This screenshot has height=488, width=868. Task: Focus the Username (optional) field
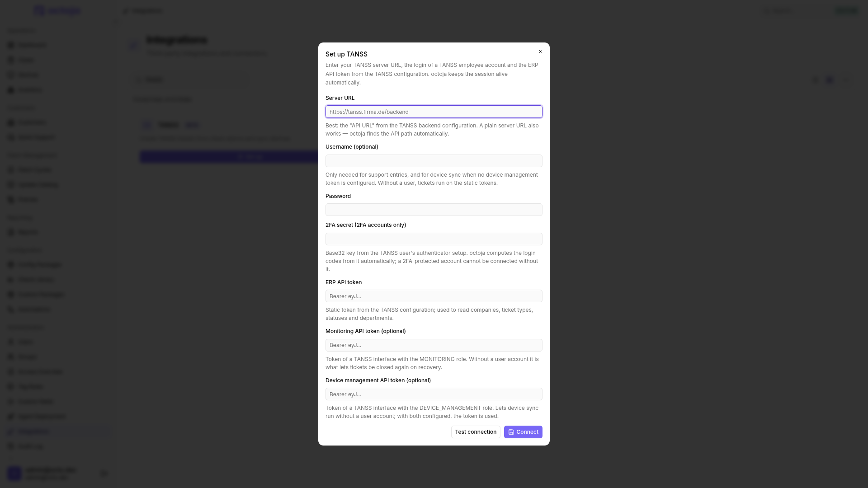[434, 161]
